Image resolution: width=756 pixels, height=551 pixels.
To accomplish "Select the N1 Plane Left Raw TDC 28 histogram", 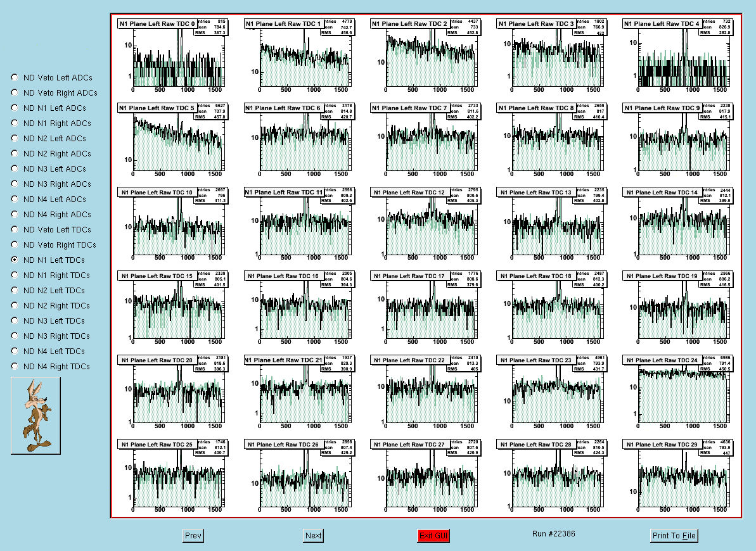I will [x=551, y=476].
